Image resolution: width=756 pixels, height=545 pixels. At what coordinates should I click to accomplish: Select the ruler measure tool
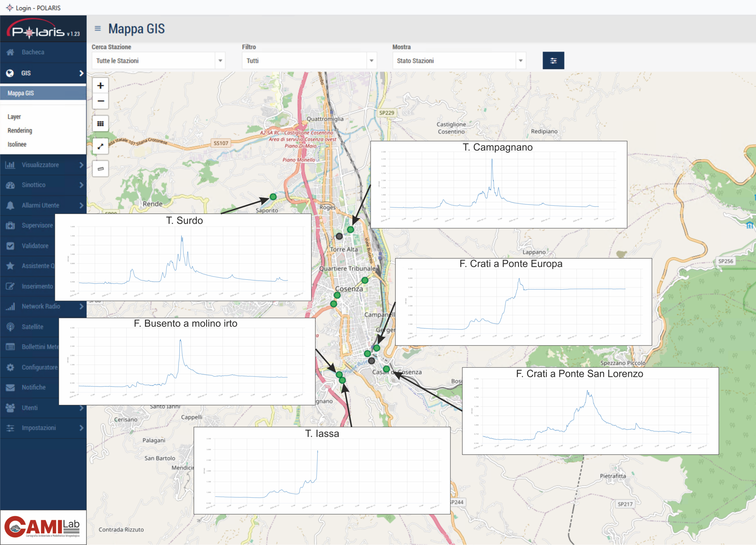(x=100, y=169)
